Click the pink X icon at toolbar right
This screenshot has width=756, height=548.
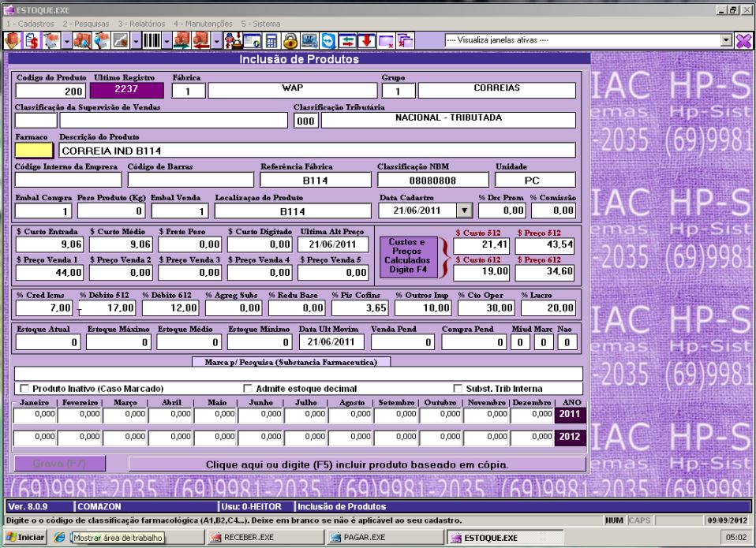tap(744, 39)
